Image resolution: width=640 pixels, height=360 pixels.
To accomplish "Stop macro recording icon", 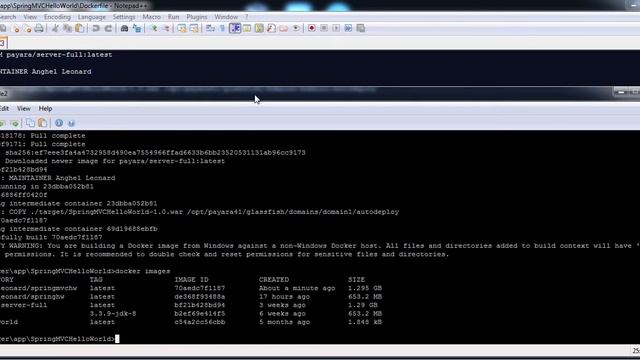I will tap(324, 28).
